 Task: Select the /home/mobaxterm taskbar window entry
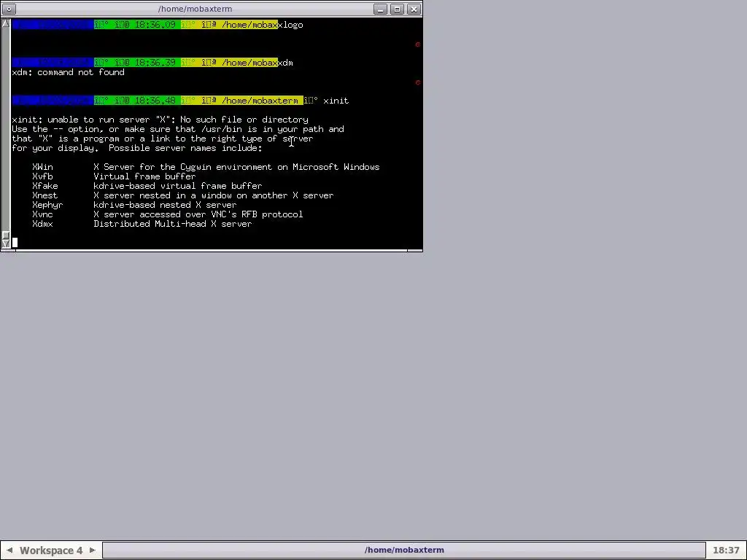[404, 550]
